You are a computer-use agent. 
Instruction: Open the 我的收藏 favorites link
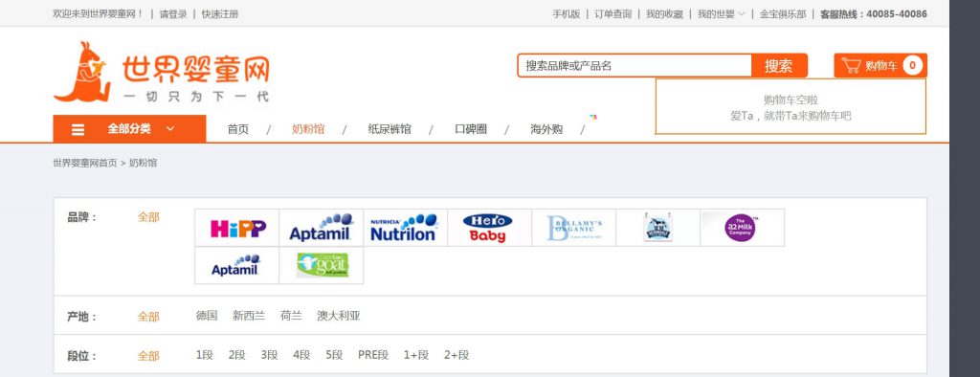pyautogui.click(x=664, y=13)
